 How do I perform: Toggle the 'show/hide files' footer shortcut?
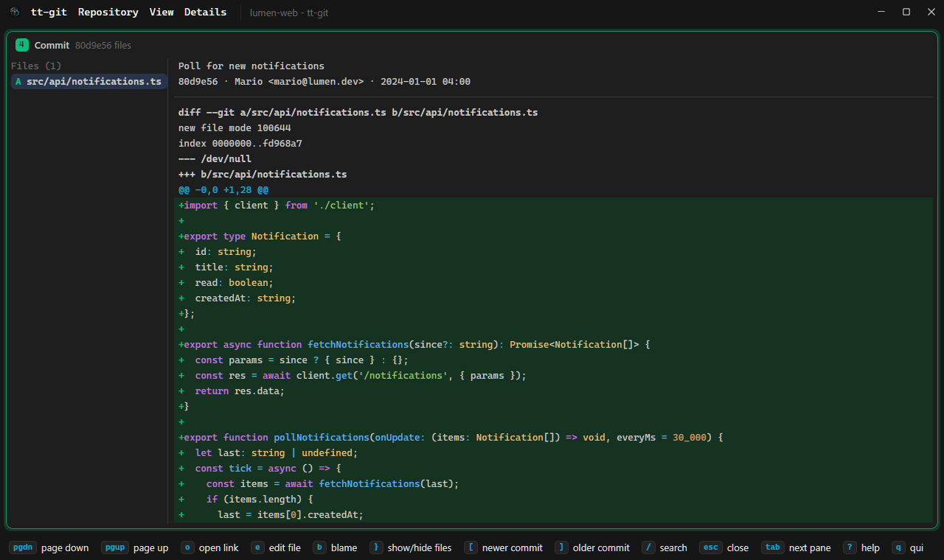(x=411, y=547)
